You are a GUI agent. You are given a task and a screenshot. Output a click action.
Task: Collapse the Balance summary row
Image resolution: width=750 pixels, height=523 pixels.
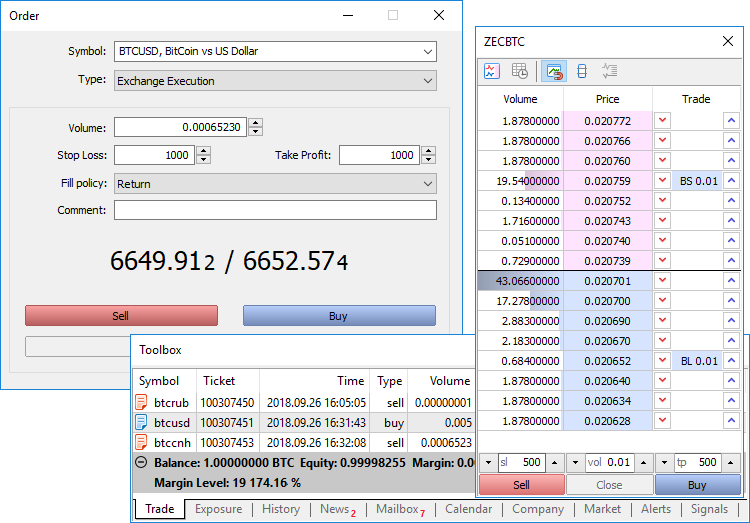pos(141,462)
